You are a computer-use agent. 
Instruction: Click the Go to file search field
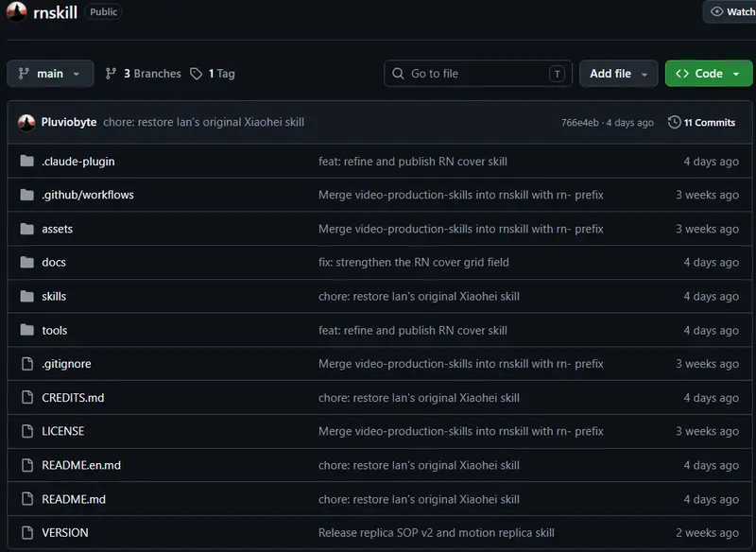pyautogui.click(x=478, y=74)
